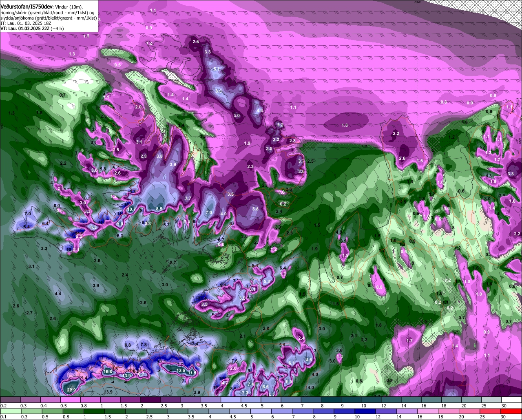
Task: Select the 8.4 precipitation value label
Action: coord(27,227)
